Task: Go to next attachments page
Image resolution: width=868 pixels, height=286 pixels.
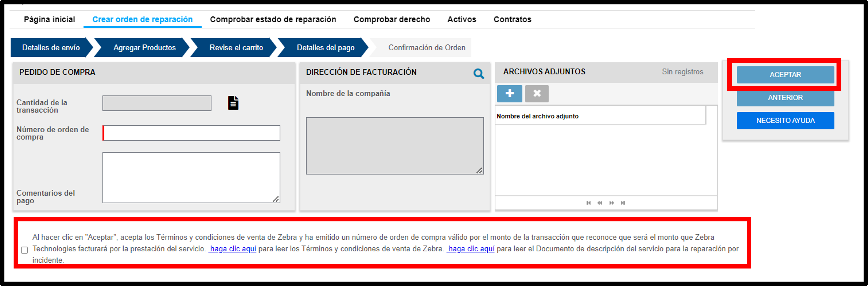Action: (x=611, y=202)
